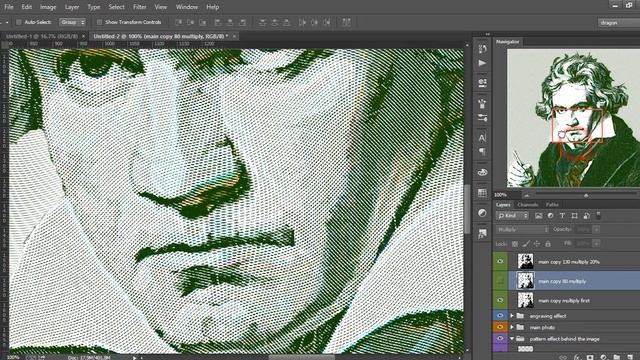
Task: Create new group folder icon
Action: tap(617, 357)
